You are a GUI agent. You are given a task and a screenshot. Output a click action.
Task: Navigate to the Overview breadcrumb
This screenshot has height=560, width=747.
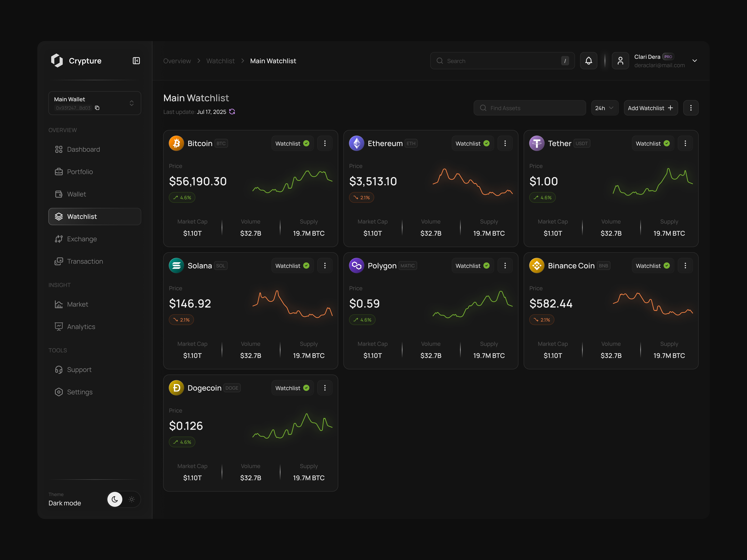pos(177,61)
